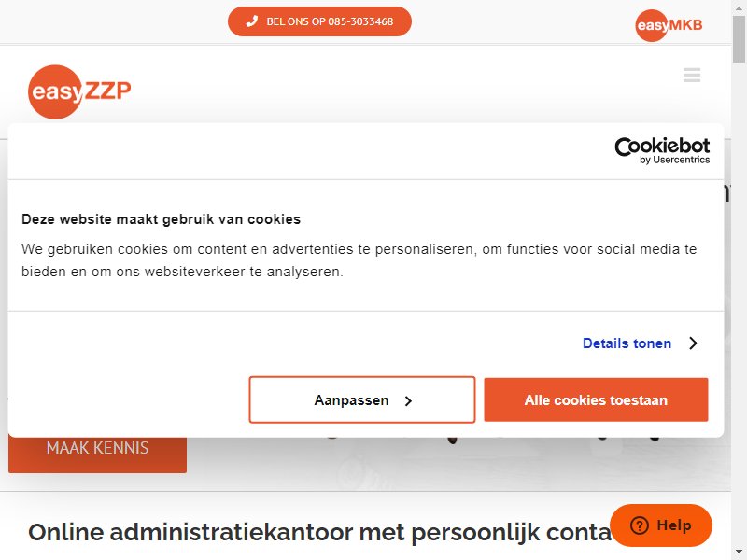Click the scrollbar up arrow
747x560 pixels.
tap(739, 7)
